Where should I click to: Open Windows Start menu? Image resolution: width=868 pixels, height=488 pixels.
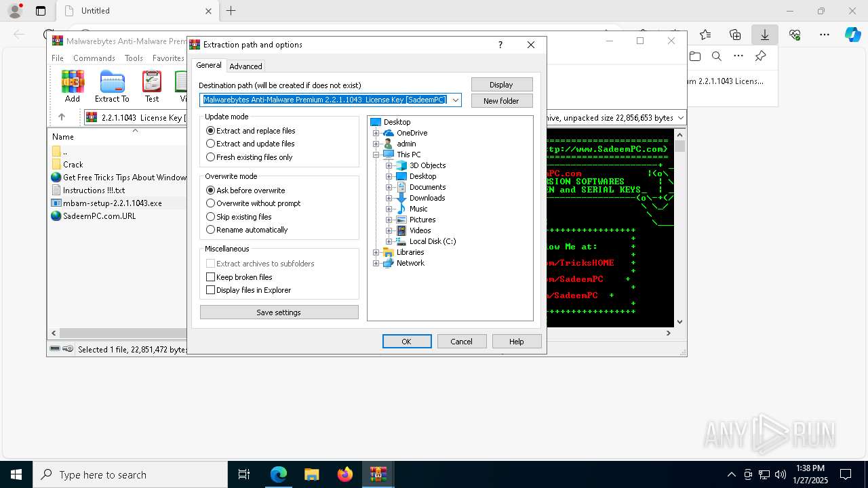click(16, 474)
